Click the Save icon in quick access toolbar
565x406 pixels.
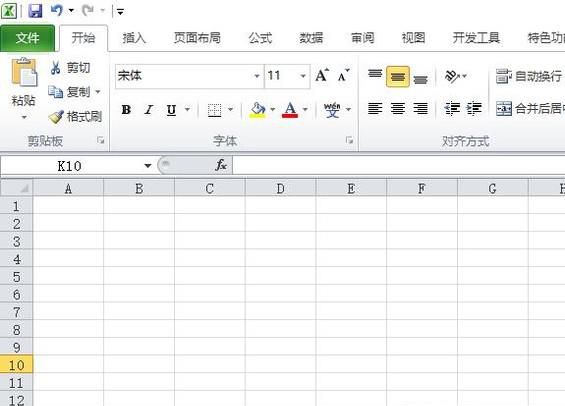35,11
